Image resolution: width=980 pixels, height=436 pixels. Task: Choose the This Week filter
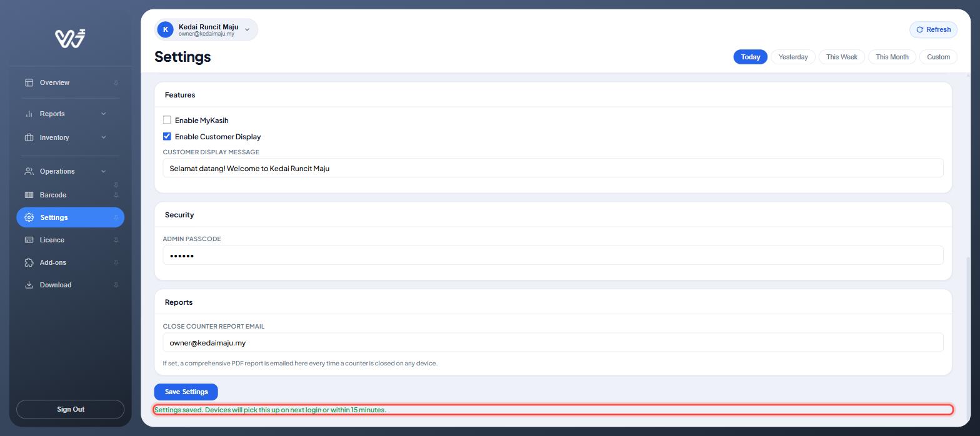[841, 57]
